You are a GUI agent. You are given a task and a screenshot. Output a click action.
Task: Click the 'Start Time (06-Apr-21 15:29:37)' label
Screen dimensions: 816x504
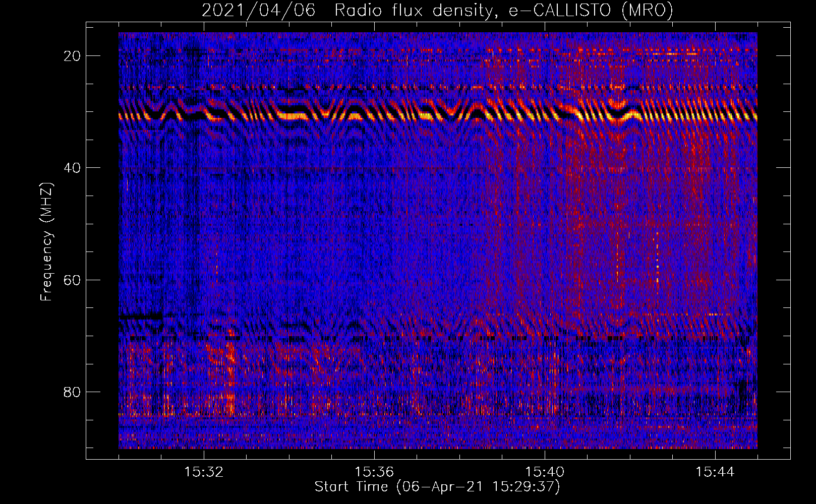pos(437,487)
